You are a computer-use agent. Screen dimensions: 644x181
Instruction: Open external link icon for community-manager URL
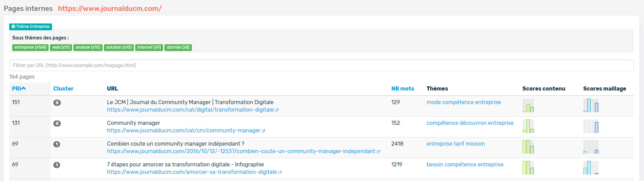tap(263, 131)
